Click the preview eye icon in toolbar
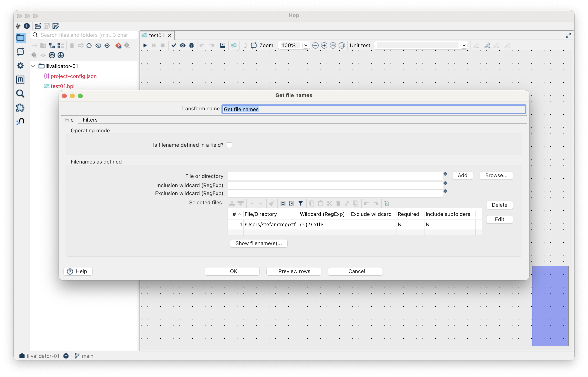Screen dimensions: 588x377 182,45
